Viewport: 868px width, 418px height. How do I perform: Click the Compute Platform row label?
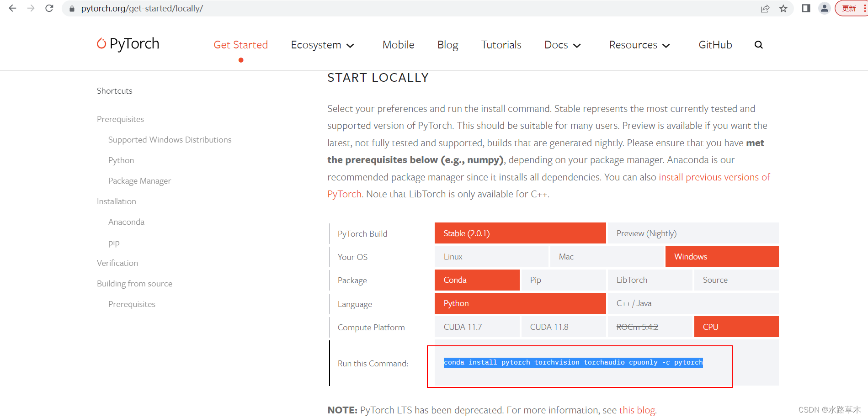pos(371,328)
